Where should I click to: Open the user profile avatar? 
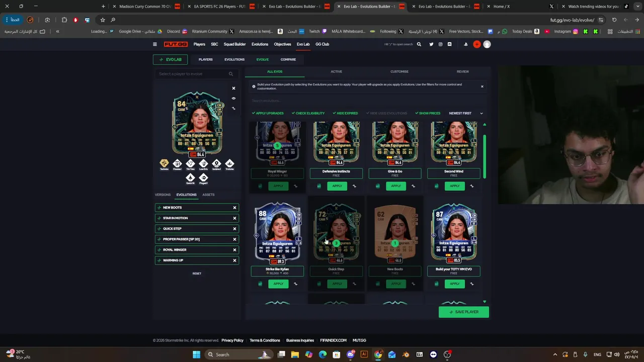(x=487, y=44)
